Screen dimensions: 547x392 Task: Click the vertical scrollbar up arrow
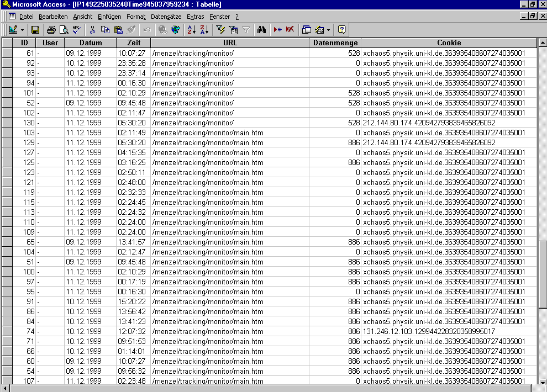[x=543, y=43]
